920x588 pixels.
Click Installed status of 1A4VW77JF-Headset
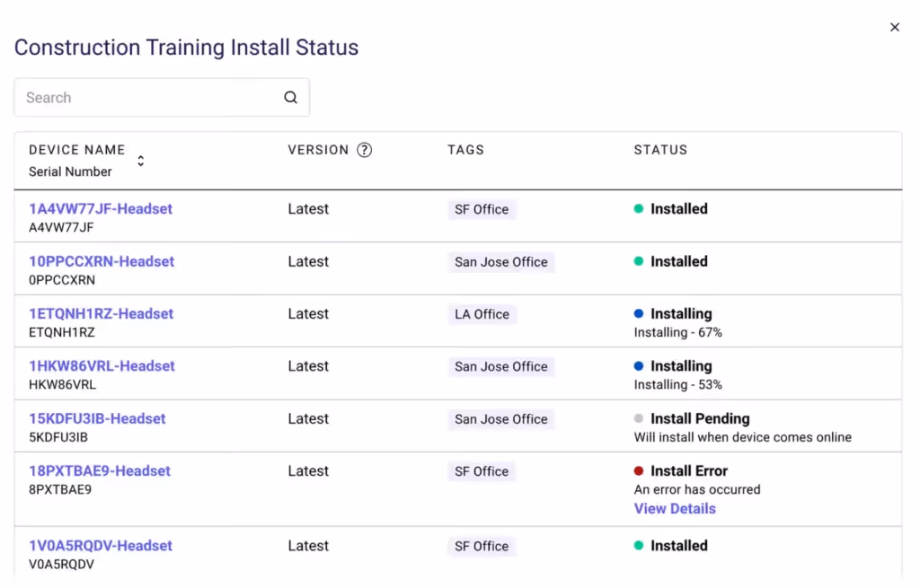pyautogui.click(x=670, y=208)
